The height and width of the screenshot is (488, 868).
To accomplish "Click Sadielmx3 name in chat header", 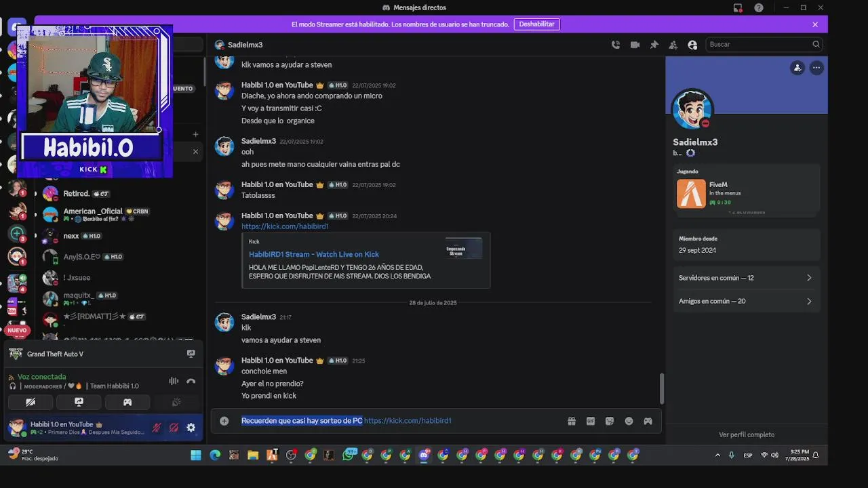I will tap(245, 45).
